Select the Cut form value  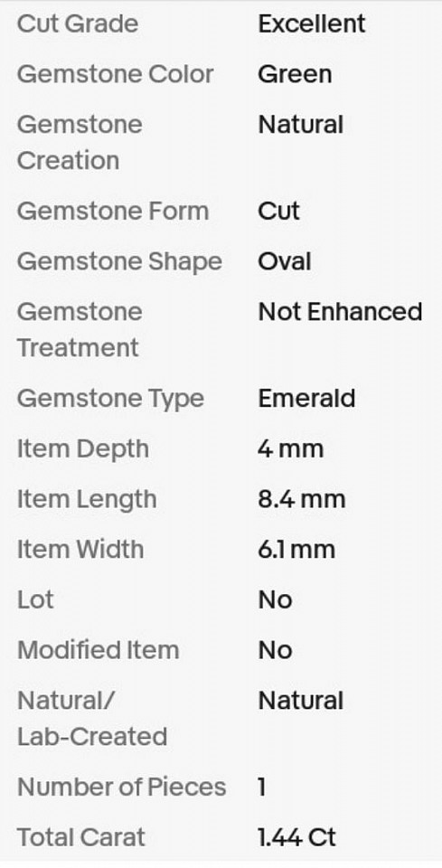coord(278,211)
